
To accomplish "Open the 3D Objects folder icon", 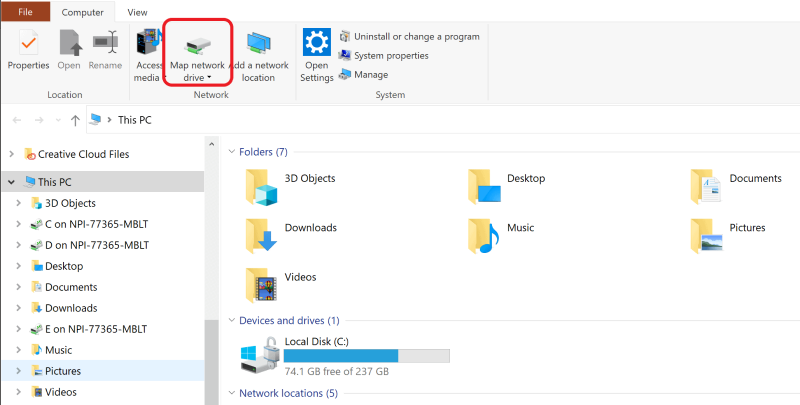I will click(x=262, y=186).
